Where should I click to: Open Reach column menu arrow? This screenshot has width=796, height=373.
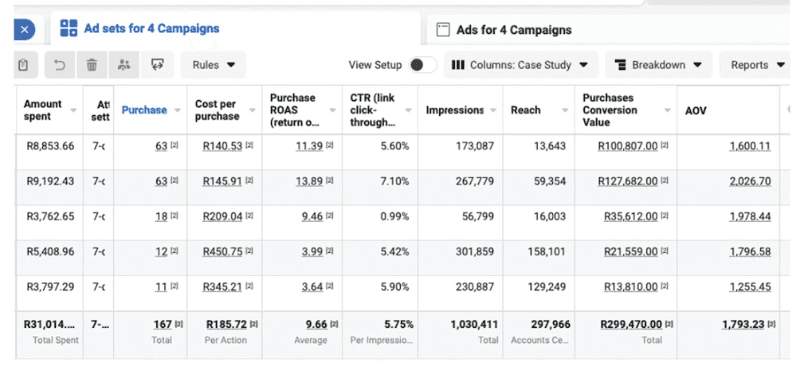(565, 110)
